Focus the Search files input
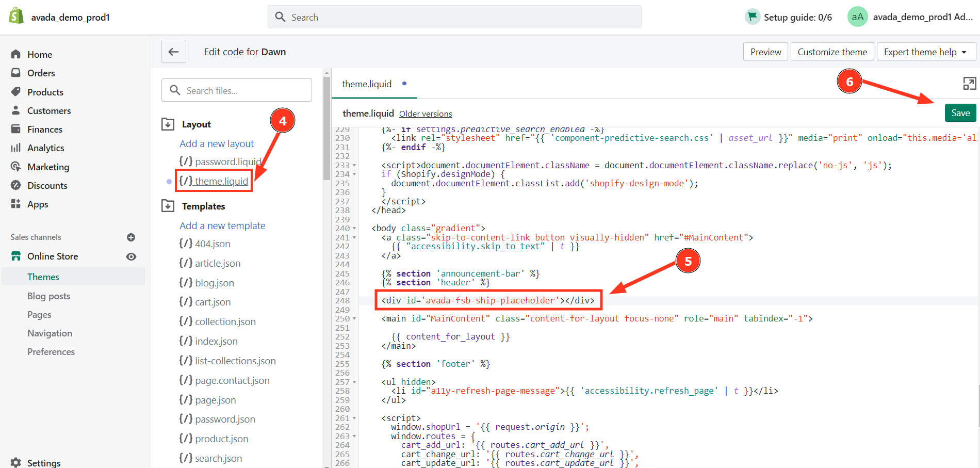 point(237,90)
